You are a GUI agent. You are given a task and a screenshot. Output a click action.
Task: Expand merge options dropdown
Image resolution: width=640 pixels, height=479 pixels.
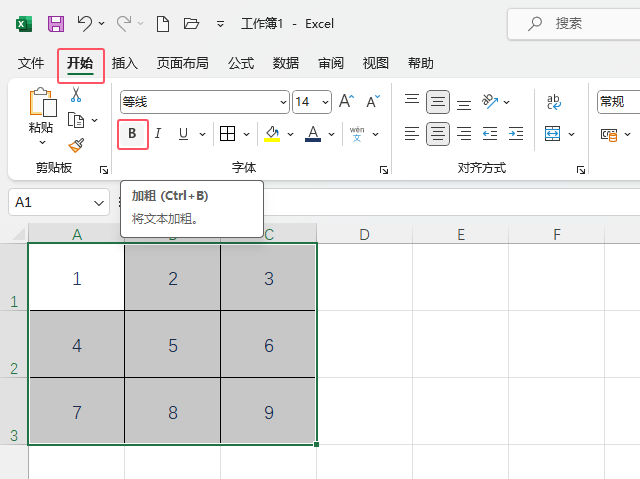pyautogui.click(x=571, y=134)
